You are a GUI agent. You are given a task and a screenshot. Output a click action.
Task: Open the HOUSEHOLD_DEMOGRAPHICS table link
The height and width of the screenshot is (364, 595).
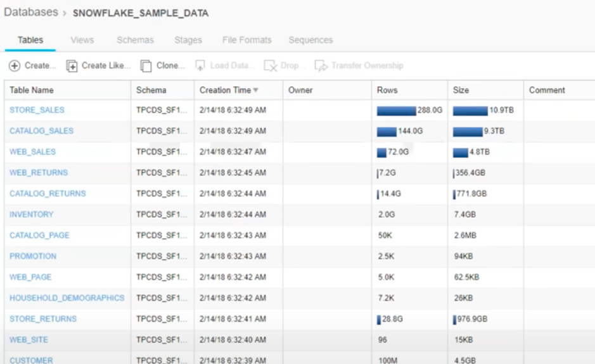pos(67,298)
